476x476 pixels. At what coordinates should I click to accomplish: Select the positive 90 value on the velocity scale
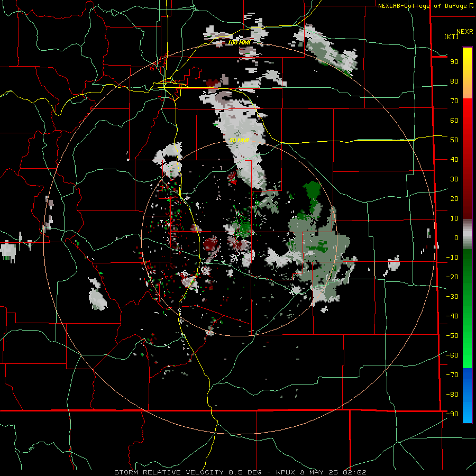[x=454, y=62]
